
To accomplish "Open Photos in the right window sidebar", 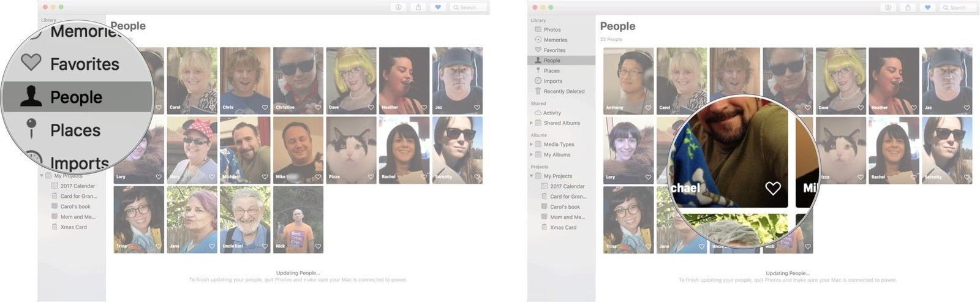I will [552, 29].
